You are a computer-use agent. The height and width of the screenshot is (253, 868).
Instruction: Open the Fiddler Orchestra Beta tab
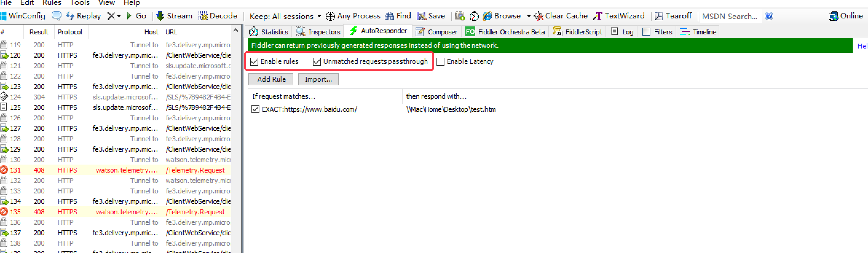pyautogui.click(x=505, y=32)
